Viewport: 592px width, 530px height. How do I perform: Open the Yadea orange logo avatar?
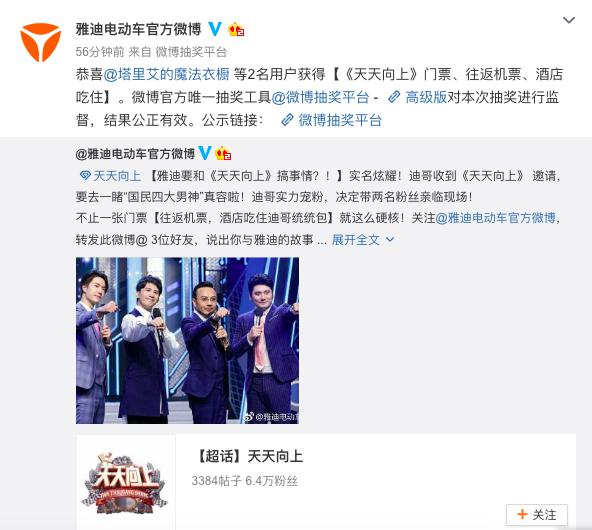coord(40,42)
